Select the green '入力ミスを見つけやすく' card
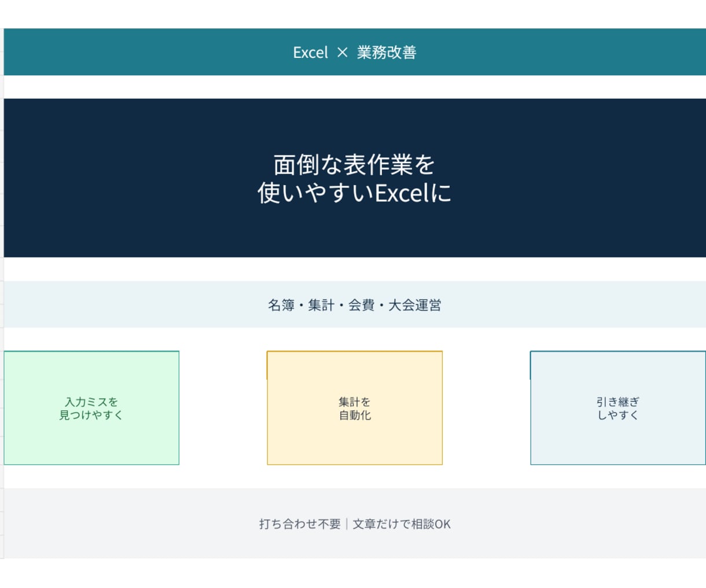Screen dimensions: 706x588 click(x=91, y=407)
